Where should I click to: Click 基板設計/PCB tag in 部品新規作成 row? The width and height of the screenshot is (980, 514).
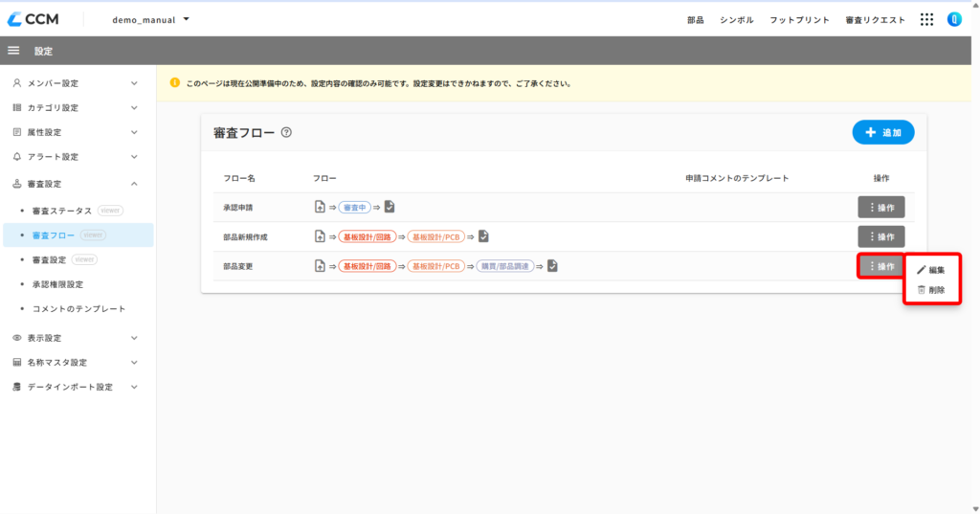[436, 236]
